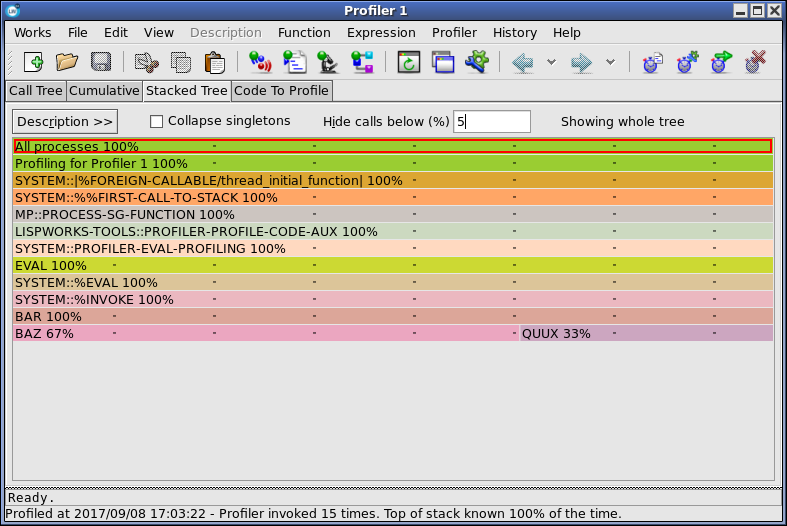Open the Edit menu
This screenshot has width=787, height=526.
tap(116, 33)
